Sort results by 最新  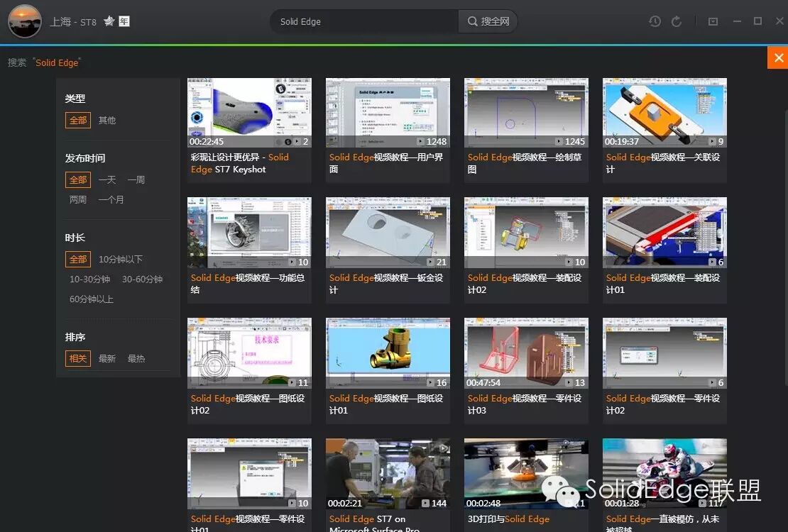click(x=107, y=358)
